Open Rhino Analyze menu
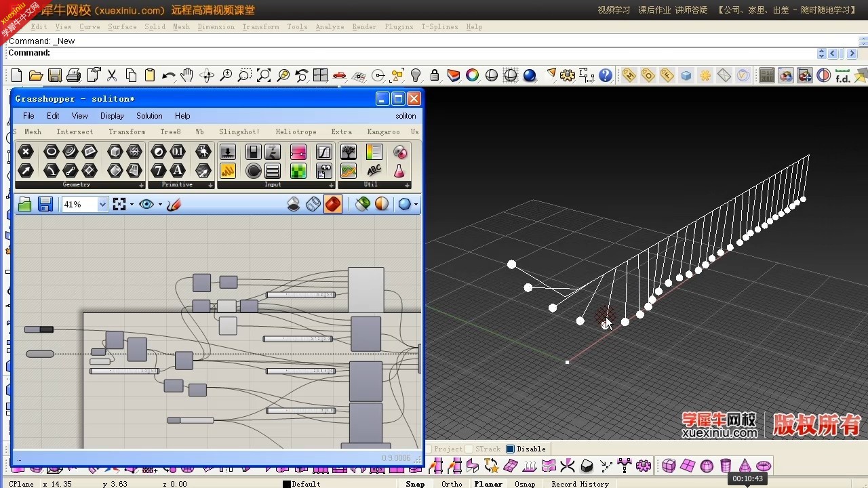The height and width of the screenshot is (488, 868). (330, 26)
